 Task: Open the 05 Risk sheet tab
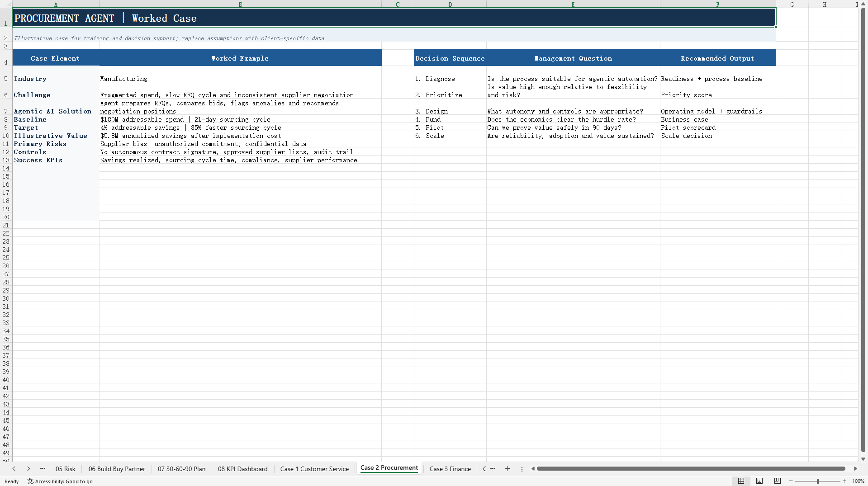(66, 469)
